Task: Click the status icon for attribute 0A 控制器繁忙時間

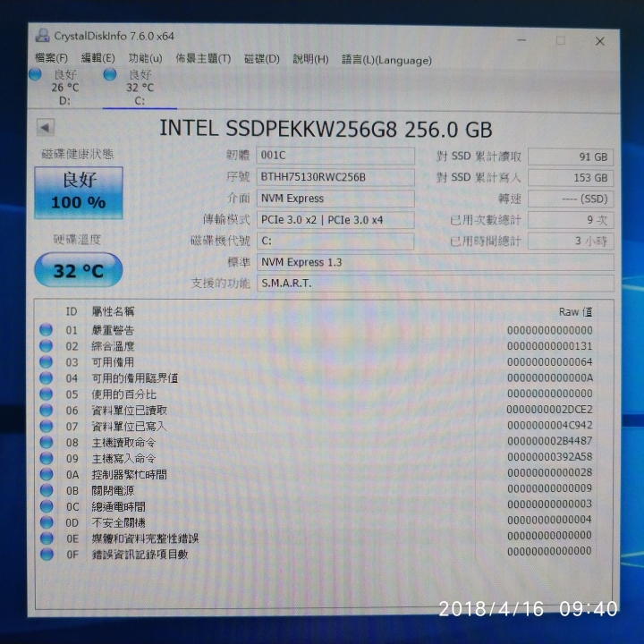Action: point(47,474)
